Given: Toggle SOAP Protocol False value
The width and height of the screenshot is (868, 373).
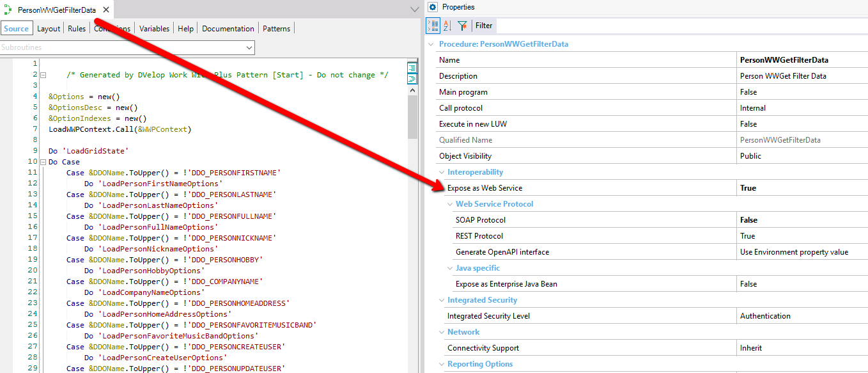Looking at the screenshot, I should coord(802,220).
